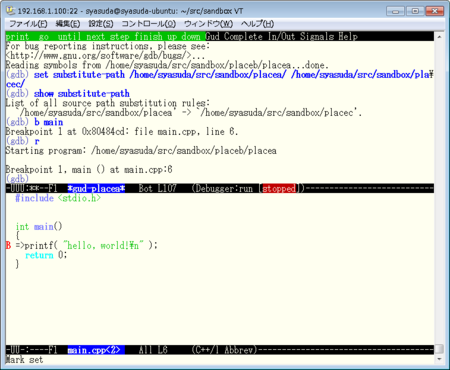Click the vertical scrollbar thumb
This screenshot has width=450, height=370.
pos(439,349)
